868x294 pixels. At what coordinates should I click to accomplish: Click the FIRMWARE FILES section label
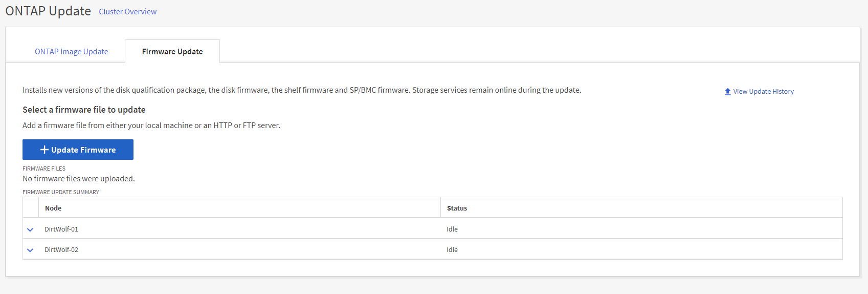pyautogui.click(x=44, y=169)
